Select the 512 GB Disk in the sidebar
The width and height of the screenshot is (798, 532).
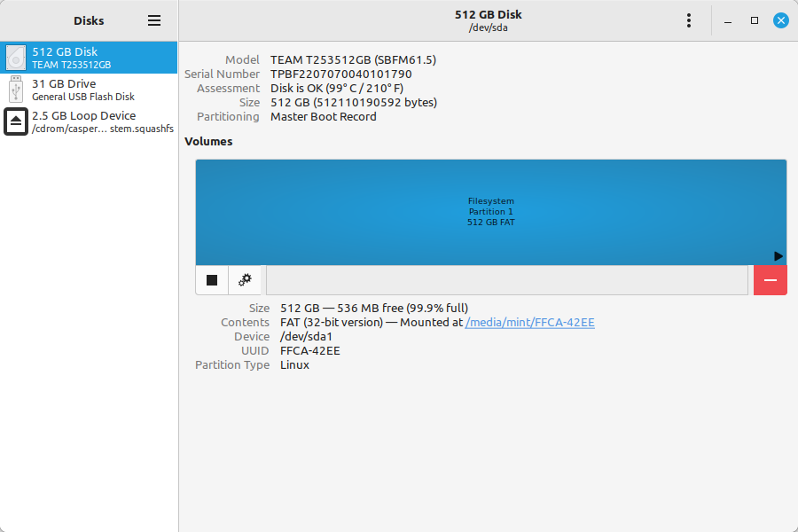[x=89, y=58]
